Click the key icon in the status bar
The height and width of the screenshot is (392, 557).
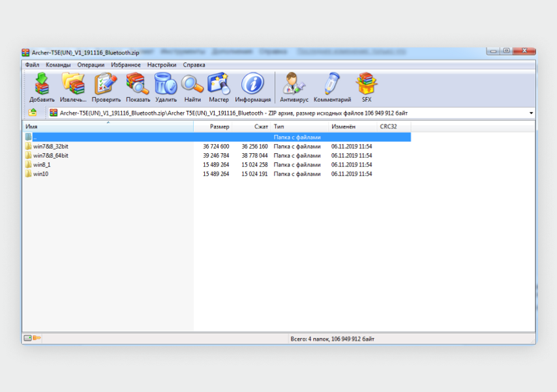click(37, 338)
